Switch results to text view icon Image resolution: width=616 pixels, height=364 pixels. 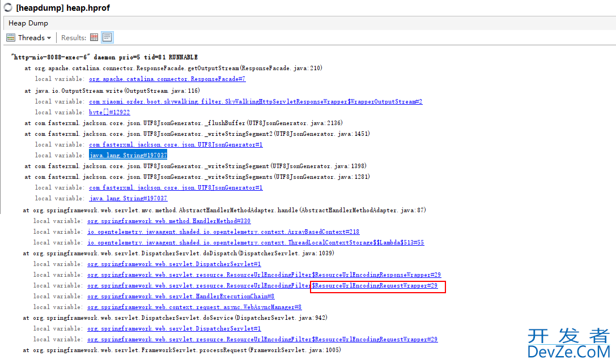tap(107, 37)
